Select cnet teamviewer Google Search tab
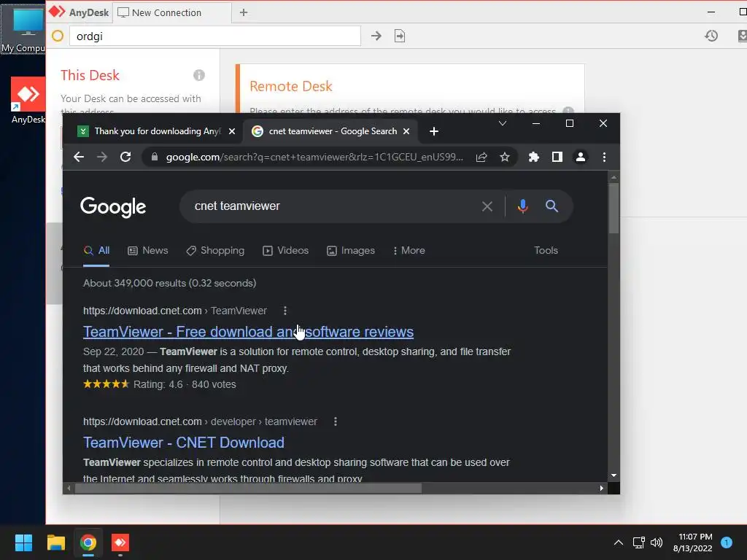 330,131
